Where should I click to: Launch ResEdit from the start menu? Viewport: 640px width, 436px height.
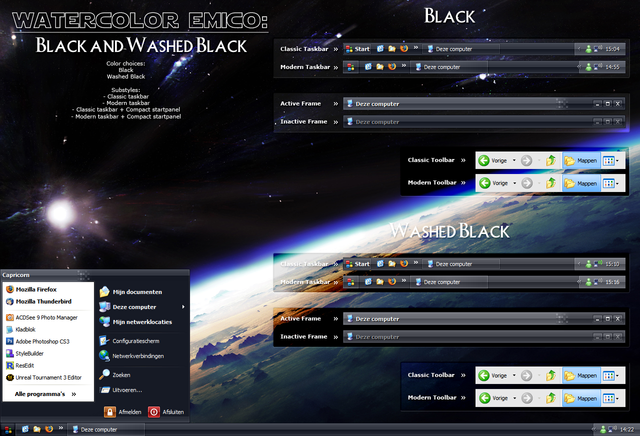tap(20, 365)
